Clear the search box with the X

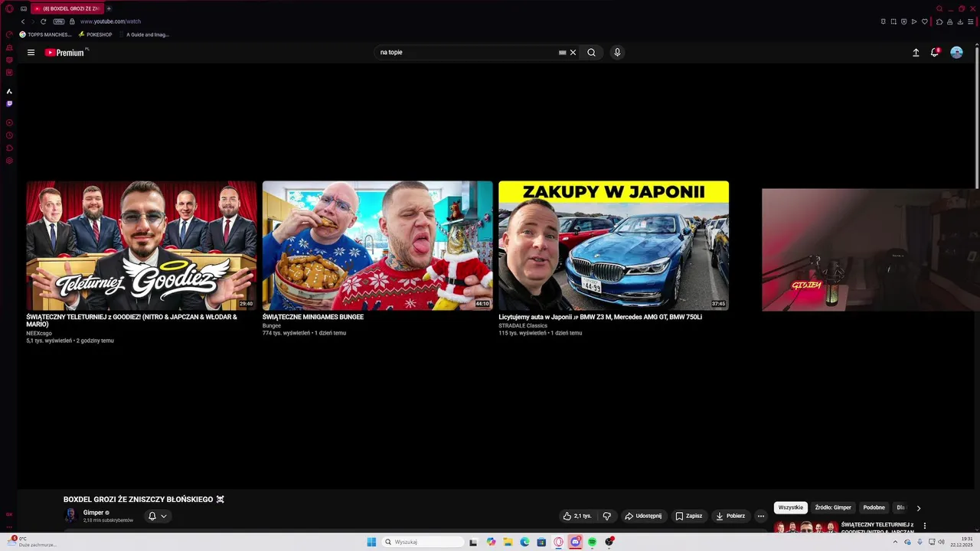(x=573, y=53)
